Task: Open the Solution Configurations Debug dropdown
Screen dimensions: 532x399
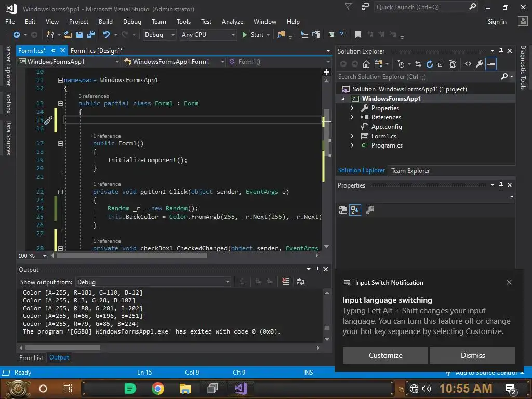Action: click(x=159, y=35)
